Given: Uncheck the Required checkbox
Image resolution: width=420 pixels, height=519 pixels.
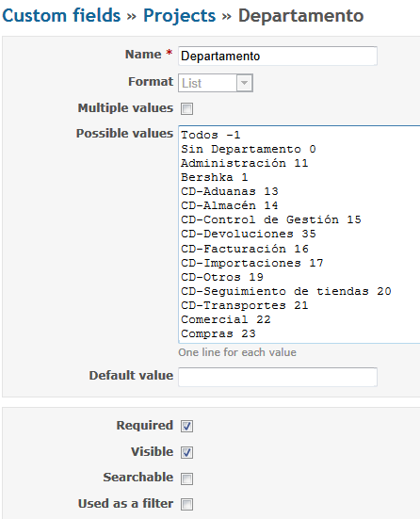Looking at the screenshot, I should (x=186, y=426).
